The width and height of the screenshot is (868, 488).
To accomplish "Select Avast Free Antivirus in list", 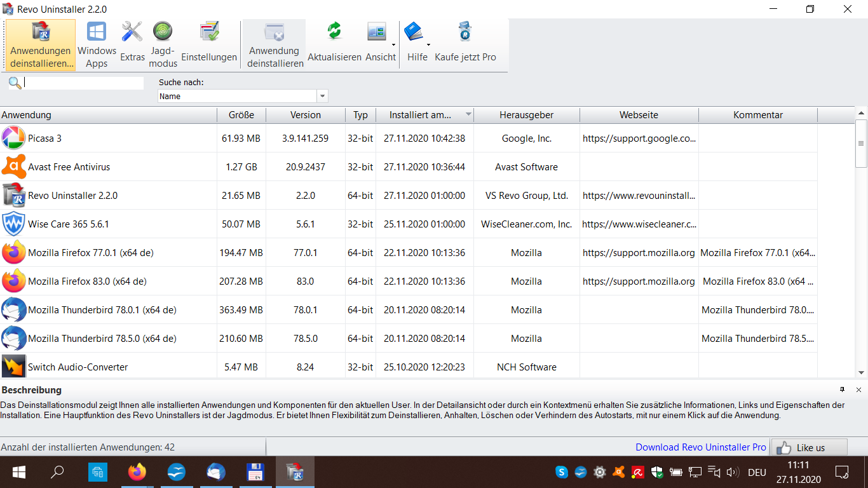I will point(69,167).
